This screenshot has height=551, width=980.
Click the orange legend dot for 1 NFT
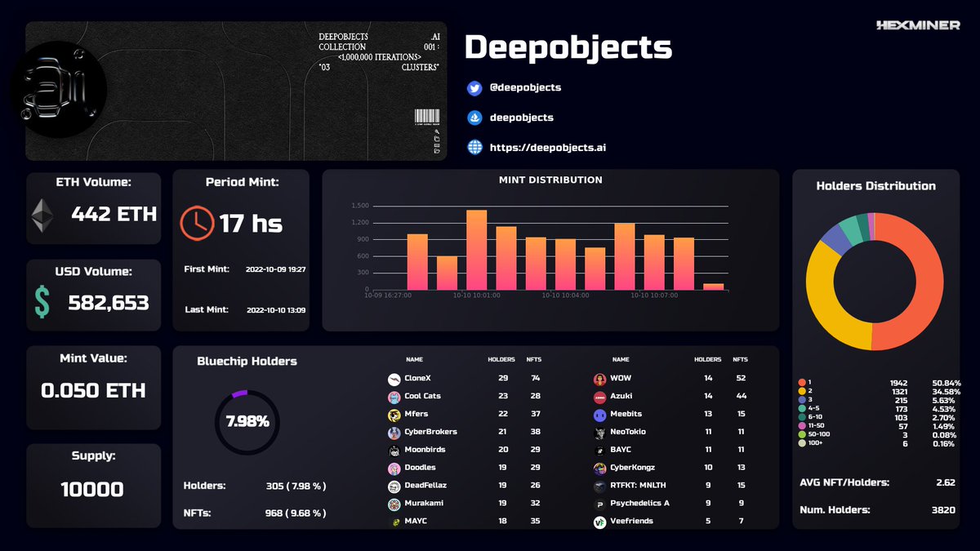tap(802, 383)
